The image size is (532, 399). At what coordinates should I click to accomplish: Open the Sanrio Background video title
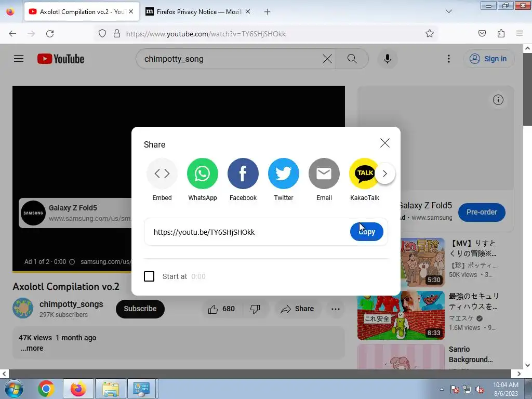coord(471,354)
